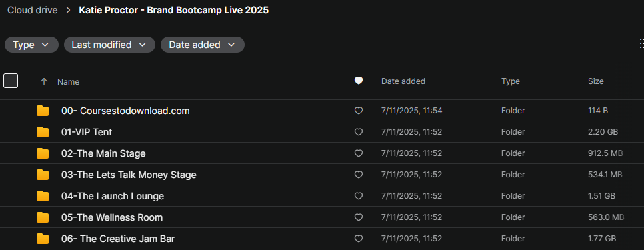This screenshot has width=644, height=250.
Task: Go back to Cloud drive breadcrumb
Action: (33, 10)
